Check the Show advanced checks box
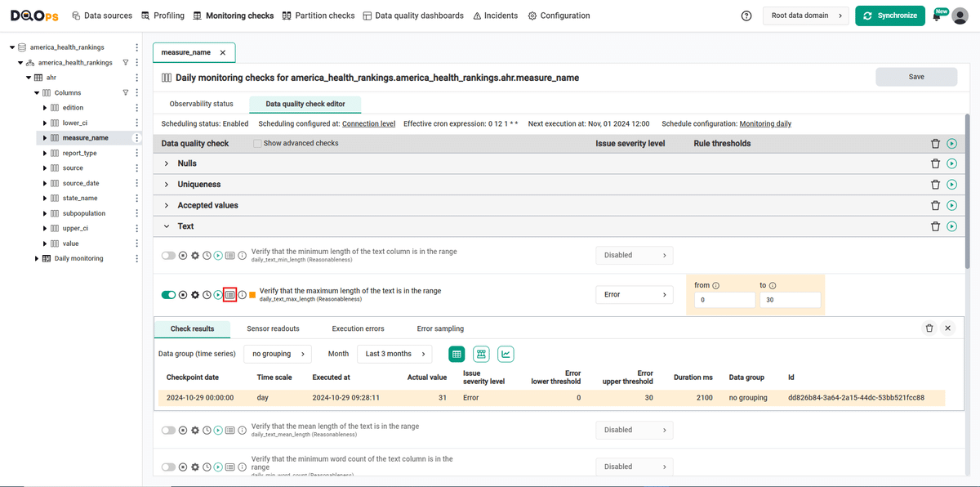 pyautogui.click(x=257, y=143)
